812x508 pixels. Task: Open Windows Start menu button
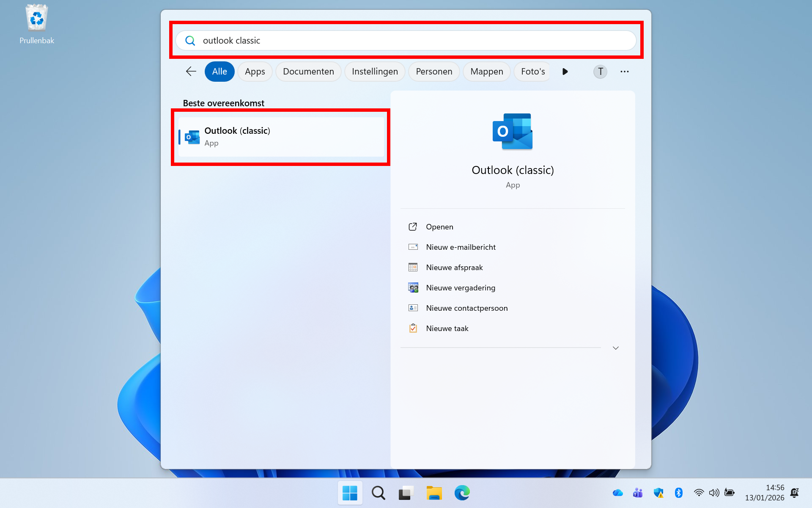tap(350, 493)
